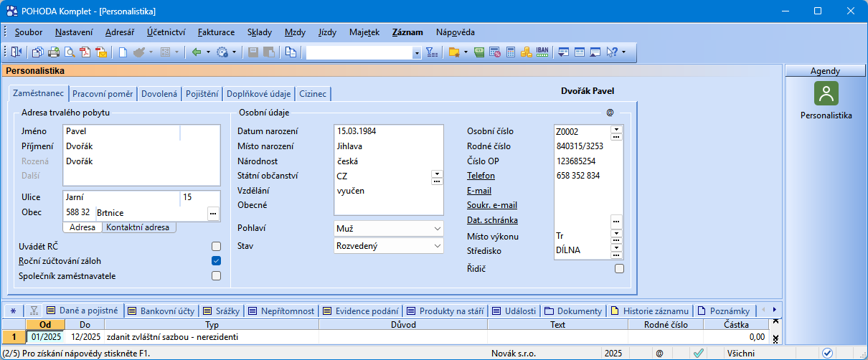Uncheck Roční zúčtování záloh checkbox
868x360 pixels.
click(216, 260)
